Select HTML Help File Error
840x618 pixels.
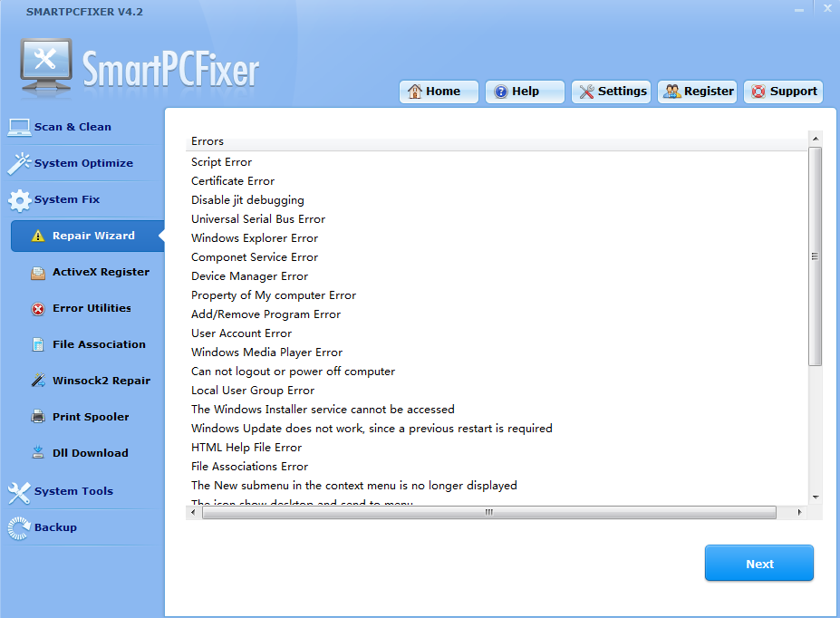click(246, 447)
